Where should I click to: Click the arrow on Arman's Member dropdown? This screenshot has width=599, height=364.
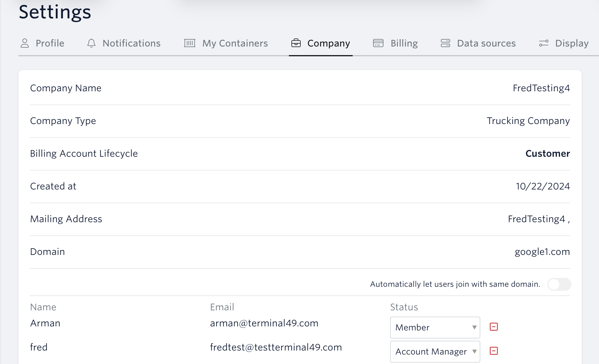tap(475, 328)
